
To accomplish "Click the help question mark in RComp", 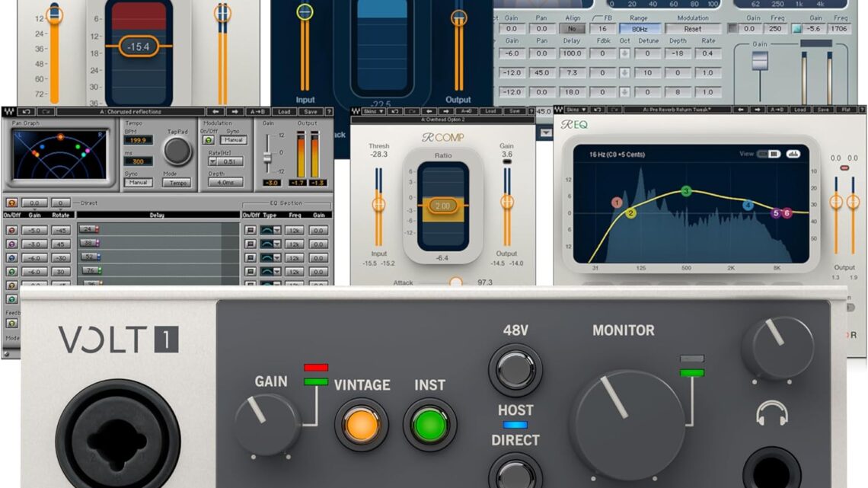I will (529, 111).
